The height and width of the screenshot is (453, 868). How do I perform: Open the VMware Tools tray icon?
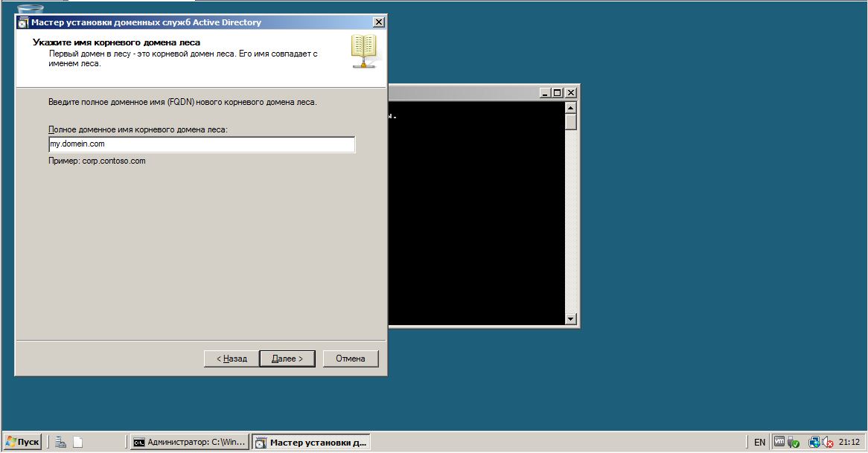(x=779, y=441)
